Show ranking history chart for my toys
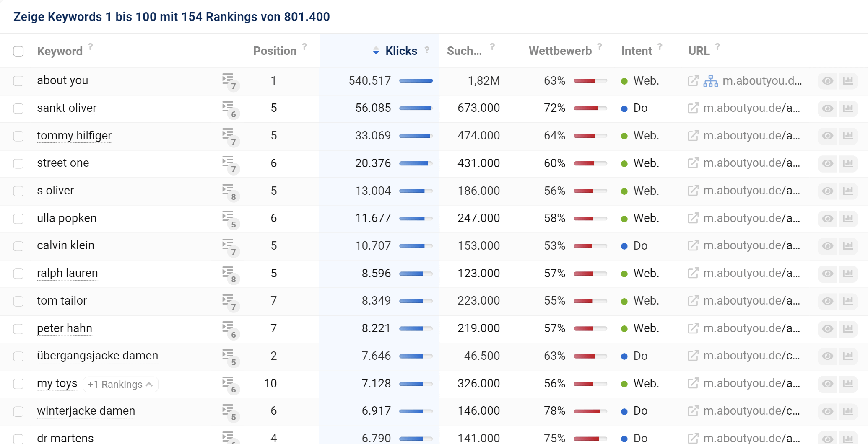This screenshot has width=868, height=444. 848,384
